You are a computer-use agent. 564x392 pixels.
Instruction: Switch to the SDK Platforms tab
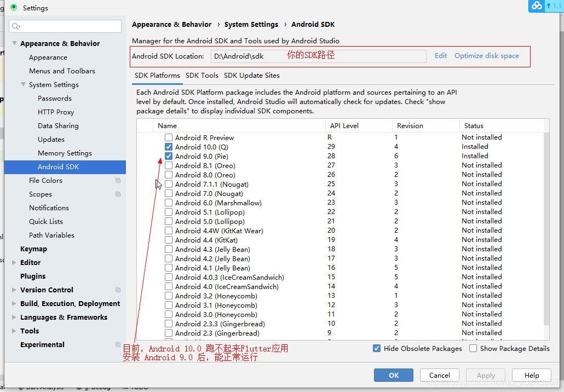tap(157, 76)
